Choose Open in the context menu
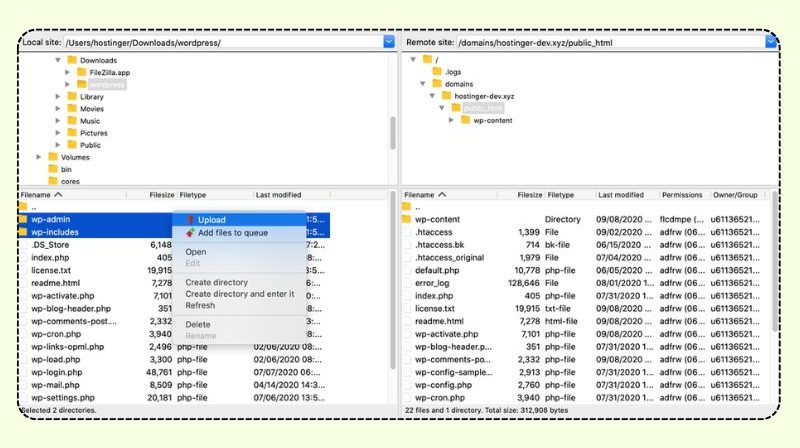Screen dimensions: 800x448 click(195, 252)
